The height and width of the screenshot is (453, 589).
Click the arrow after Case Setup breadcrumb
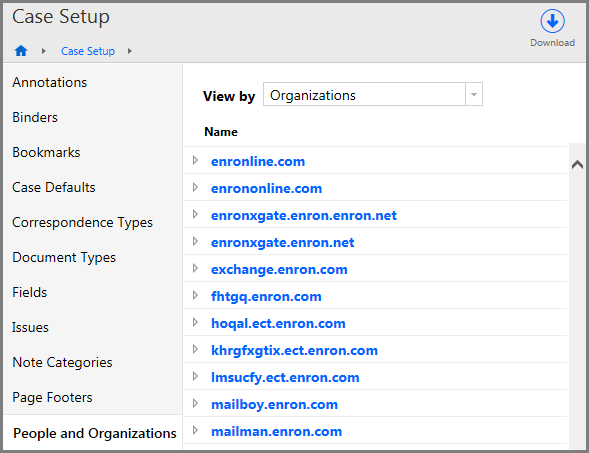[x=130, y=51]
